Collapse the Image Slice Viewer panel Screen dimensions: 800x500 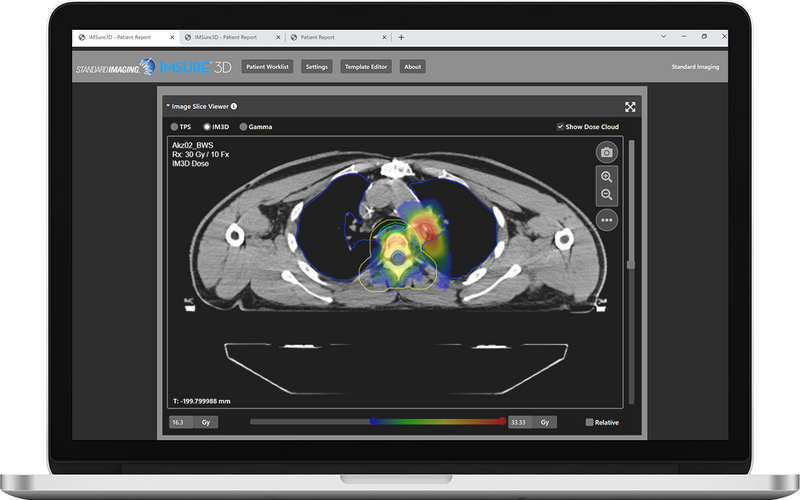[168, 106]
